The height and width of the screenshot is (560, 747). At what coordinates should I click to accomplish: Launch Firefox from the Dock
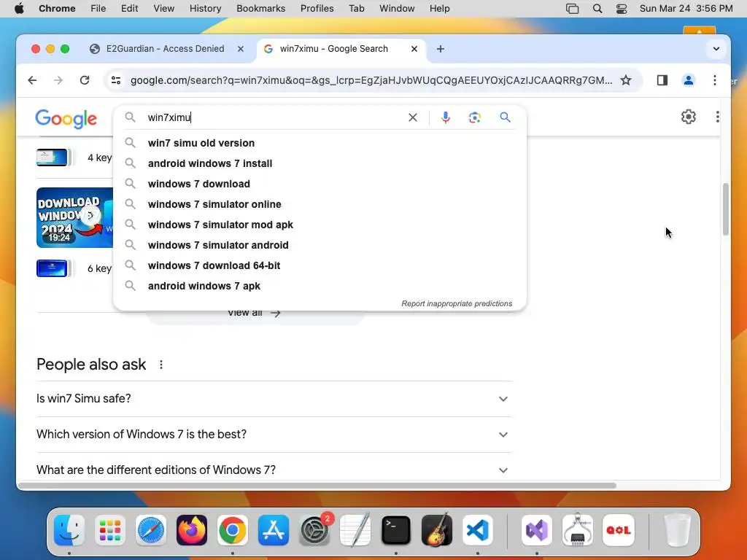pyautogui.click(x=192, y=530)
